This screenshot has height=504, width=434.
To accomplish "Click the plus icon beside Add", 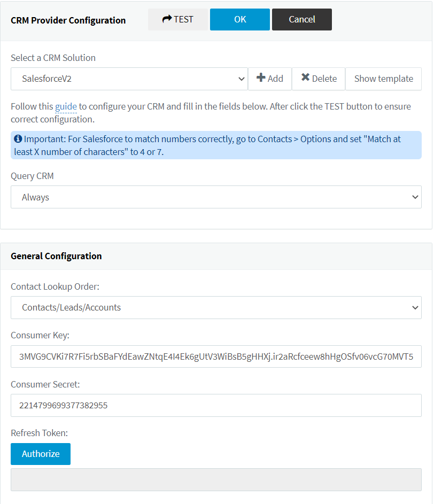I will (x=261, y=78).
